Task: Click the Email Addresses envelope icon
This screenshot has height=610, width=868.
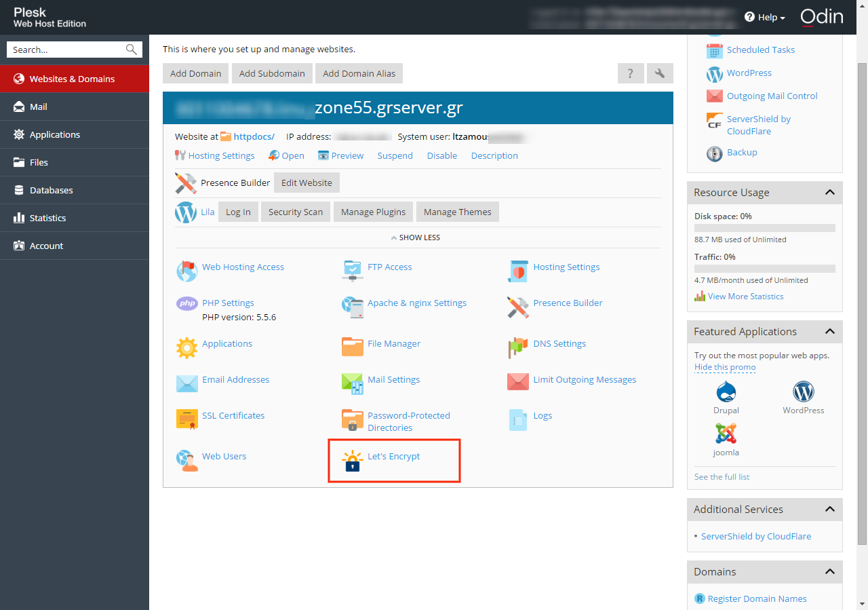Action: (x=186, y=383)
